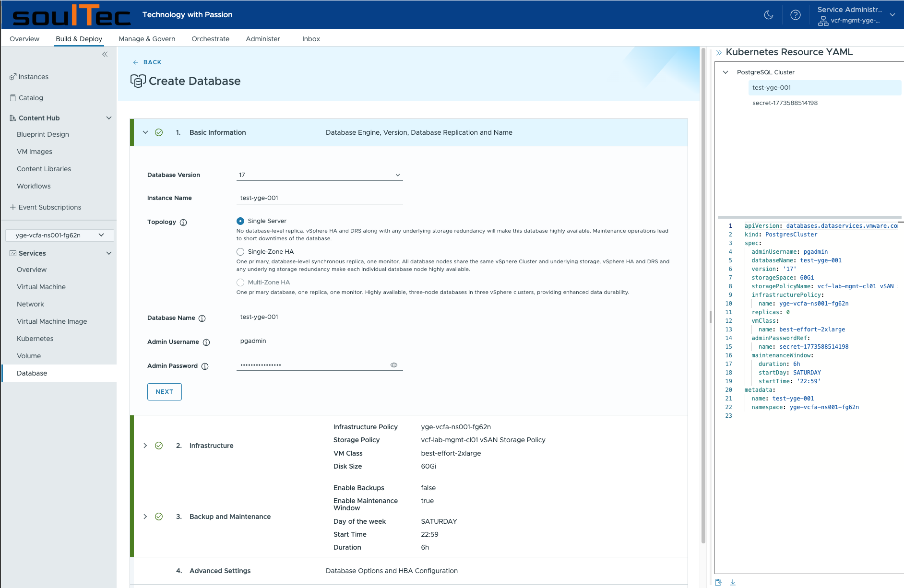Choose the Single-Zone HA topology option
Screen dimensions: 904x588
[x=240, y=251]
